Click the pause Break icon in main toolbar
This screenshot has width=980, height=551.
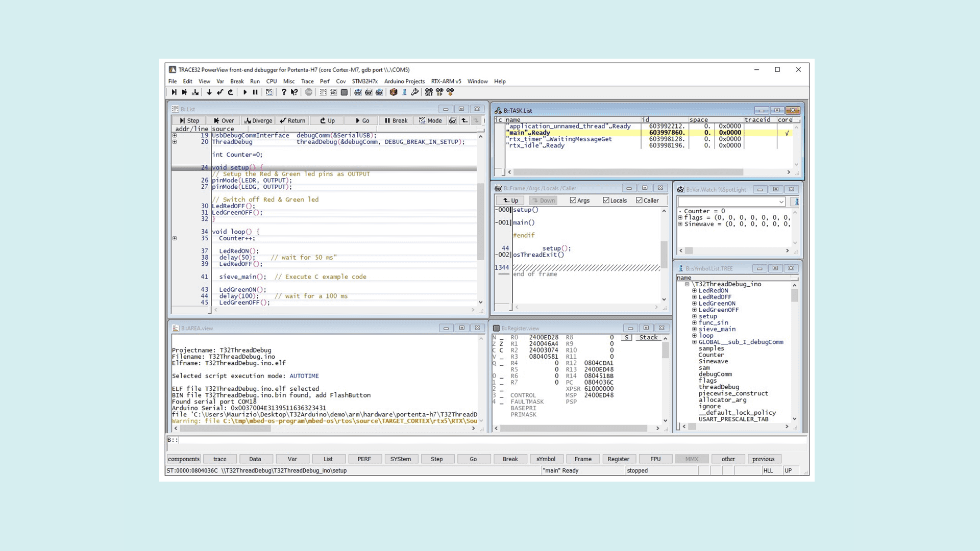click(255, 92)
